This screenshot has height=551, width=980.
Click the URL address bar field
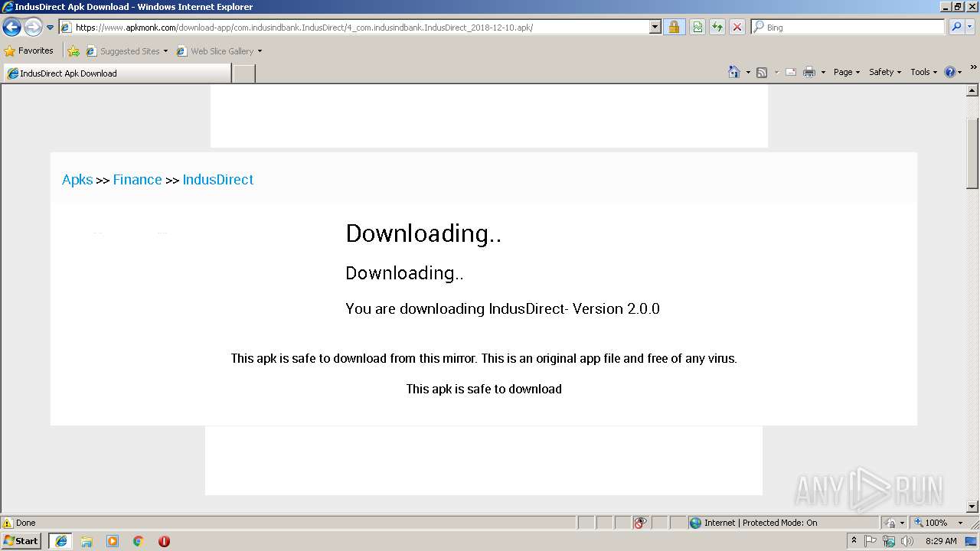pos(354,28)
